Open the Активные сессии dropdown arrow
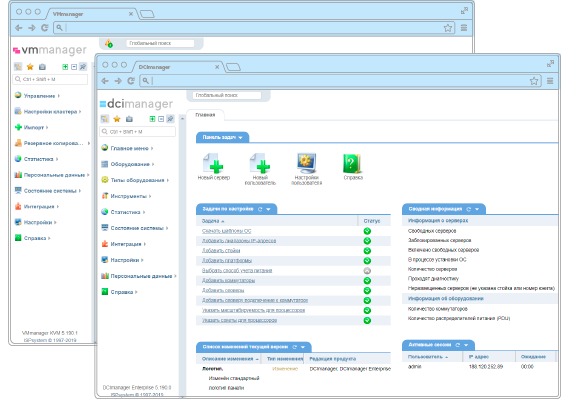 tap(466, 345)
